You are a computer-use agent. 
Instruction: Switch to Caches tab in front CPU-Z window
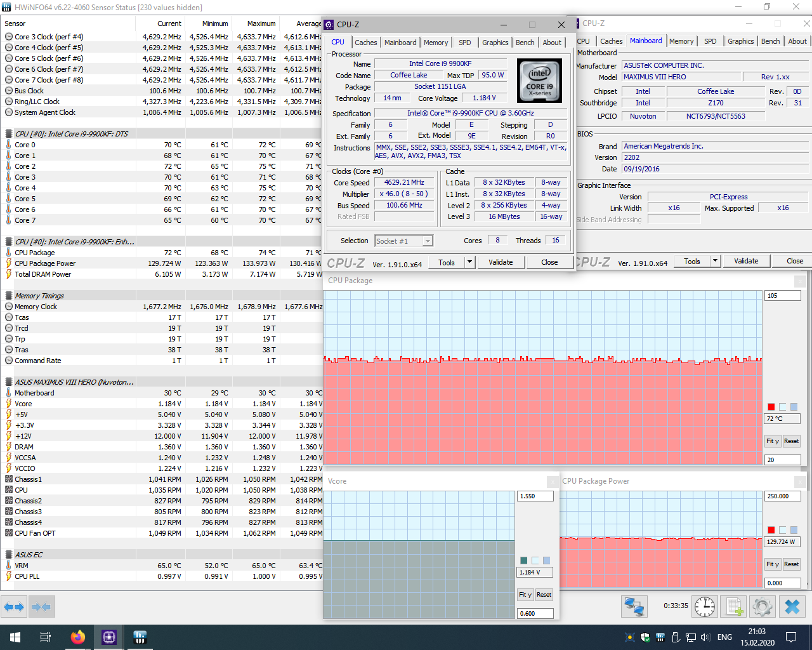click(366, 43)
